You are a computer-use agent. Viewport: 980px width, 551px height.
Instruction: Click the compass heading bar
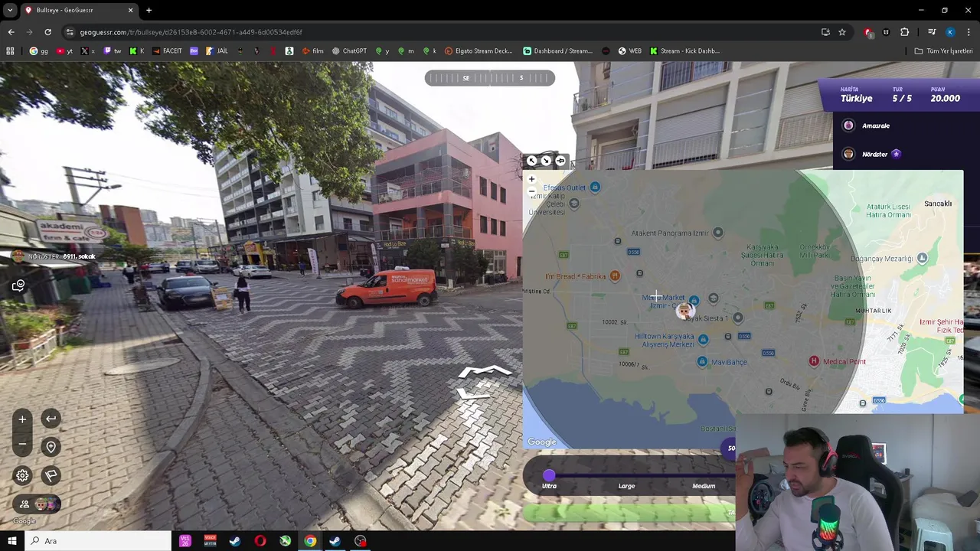(x=490, y=78)
